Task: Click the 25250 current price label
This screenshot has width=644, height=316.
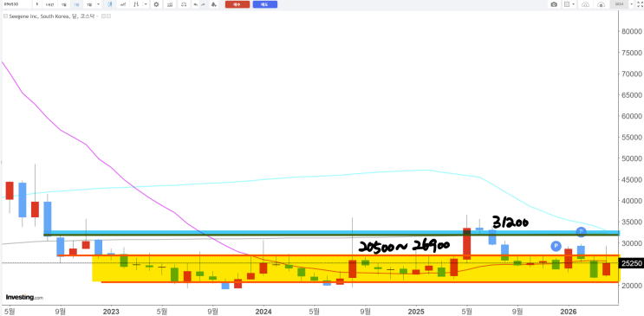Action: (631, 264)
